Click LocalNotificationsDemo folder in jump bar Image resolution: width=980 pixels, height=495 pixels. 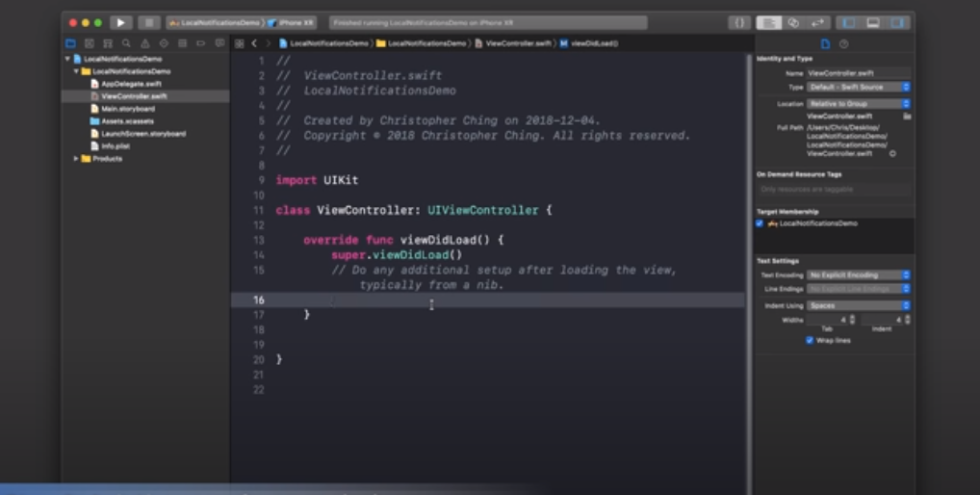[x=422, y=43]
